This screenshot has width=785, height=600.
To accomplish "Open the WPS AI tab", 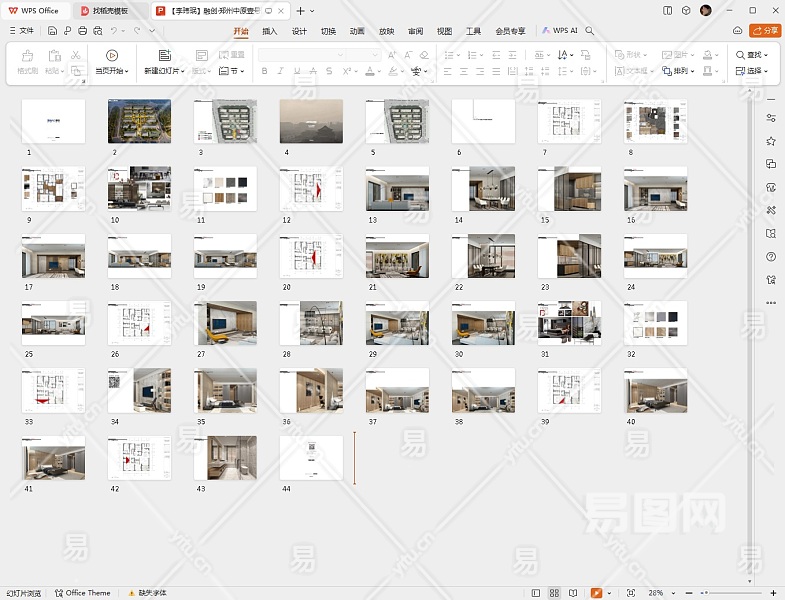I will (560, 31).
